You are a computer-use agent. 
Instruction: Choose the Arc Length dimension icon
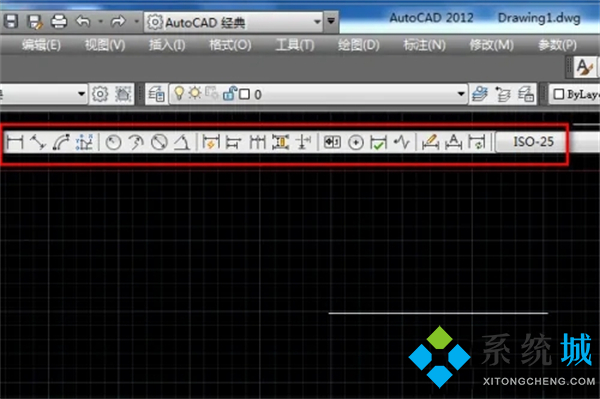click(61, 142)
